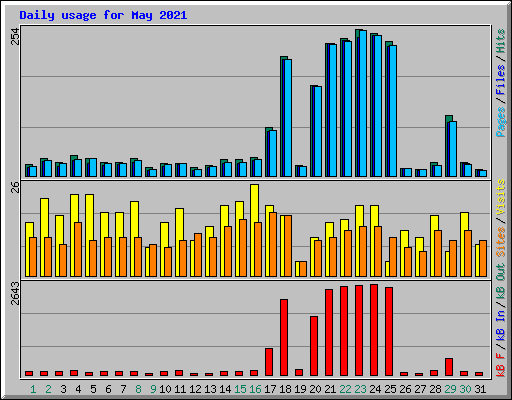Select day label 31 on the x-axis
Image resolution: width=512 pixels, height=400 pixels.
pyautogui.click(x=480, y=389)
